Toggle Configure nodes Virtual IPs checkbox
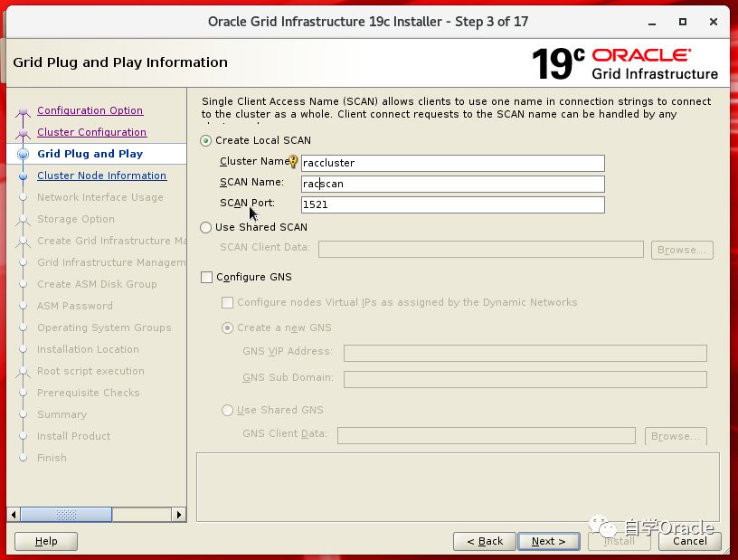This screenshot has width=738, height=560. click(x=227, y=302)
